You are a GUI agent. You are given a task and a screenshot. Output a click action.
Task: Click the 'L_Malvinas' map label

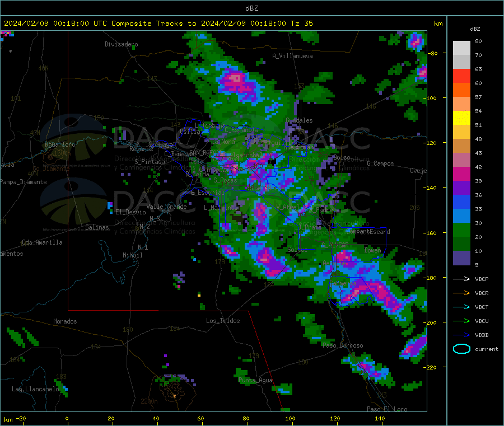221,208
